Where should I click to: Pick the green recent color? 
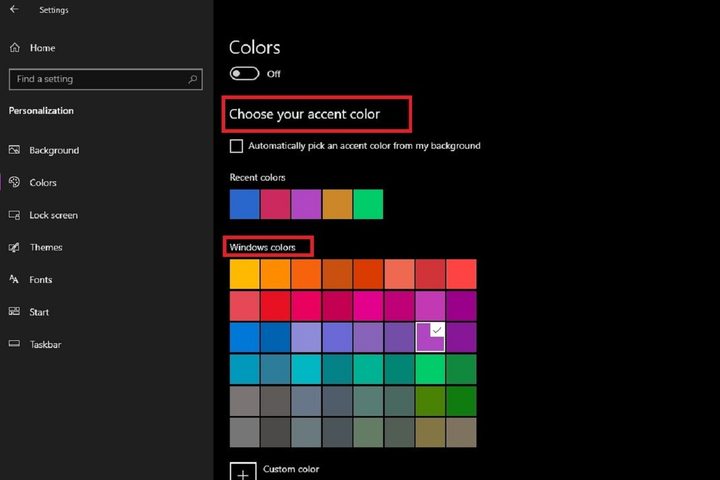[x=368, y=204]
